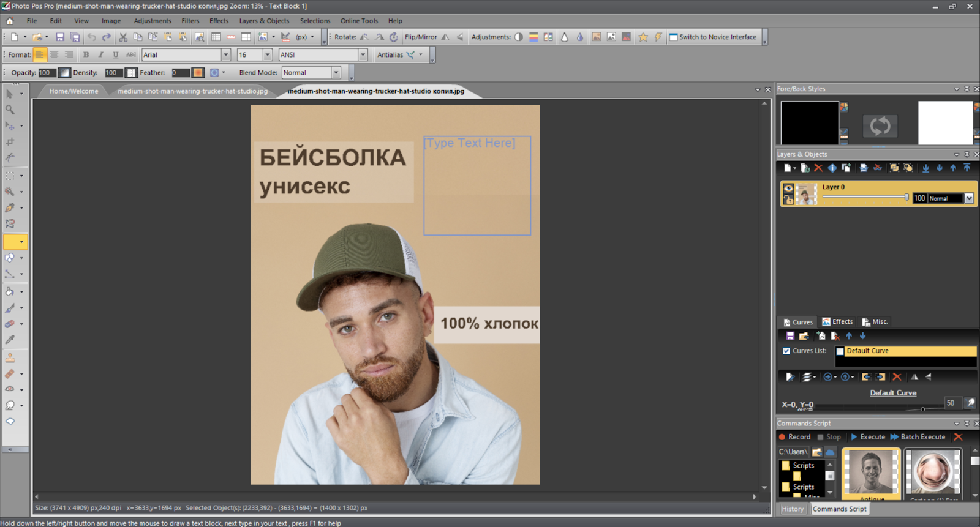Screen dimensions: 980x527
Task: Switch to the Home/Welcome tab
Action: pos(73,91)
